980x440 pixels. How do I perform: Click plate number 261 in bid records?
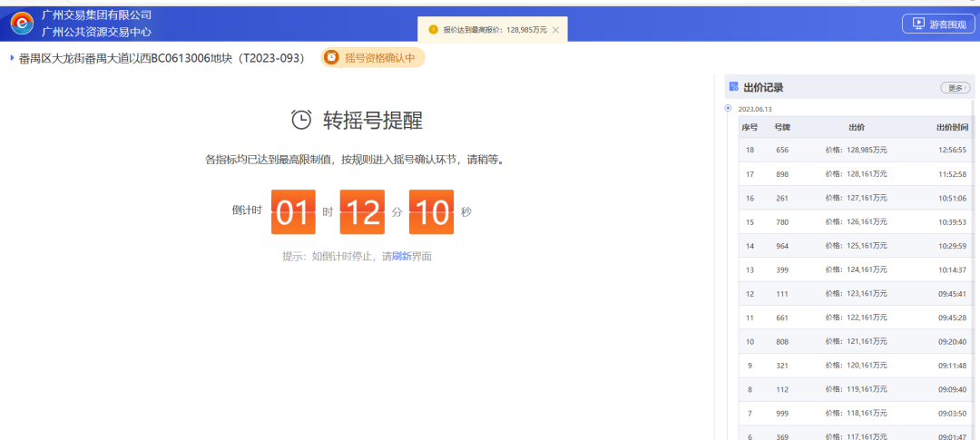click(x=782, y=198)
